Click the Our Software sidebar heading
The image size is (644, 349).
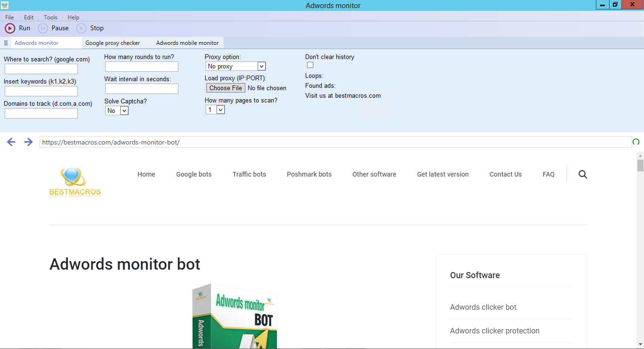click(475, 275)
